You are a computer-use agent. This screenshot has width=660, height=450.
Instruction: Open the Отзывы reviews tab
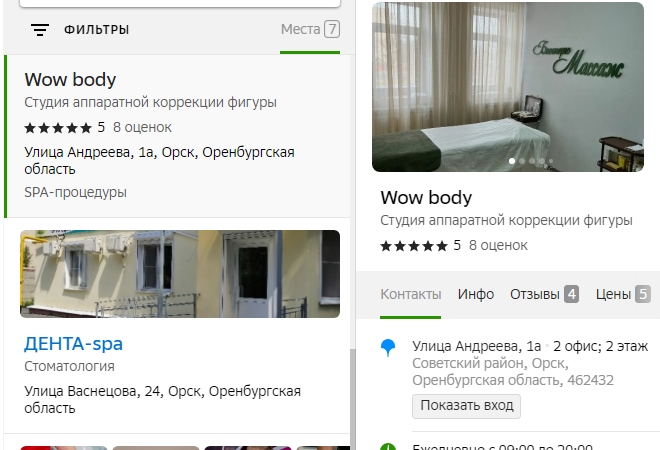point(544,294)
